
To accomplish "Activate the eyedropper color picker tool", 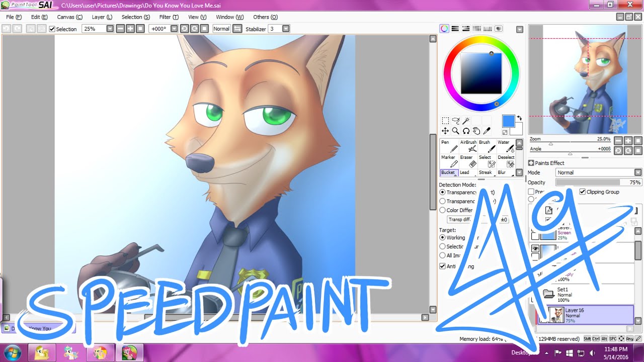I will click(487, 131).
